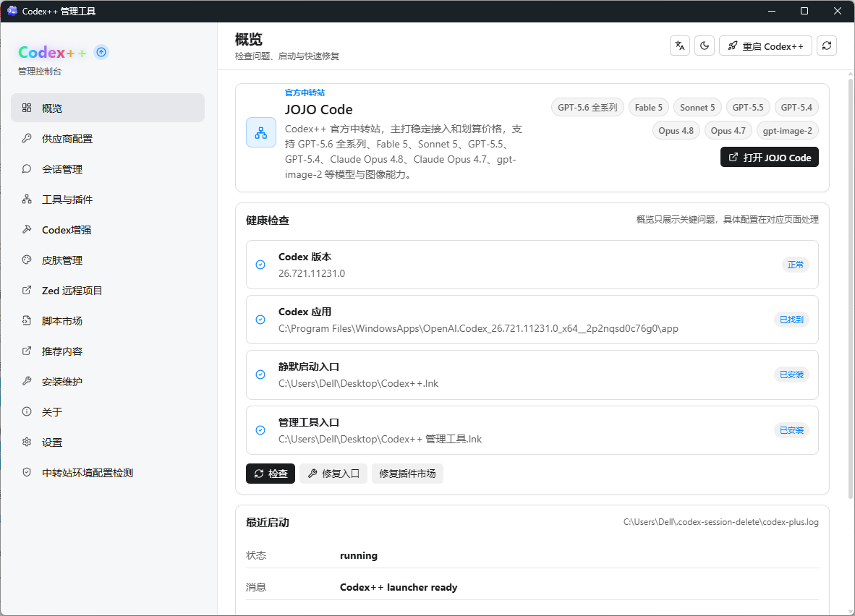Click the Fable 5 model tag
Image resolution: width=855 pixels, height=616 pixels.
coord(648,108)
